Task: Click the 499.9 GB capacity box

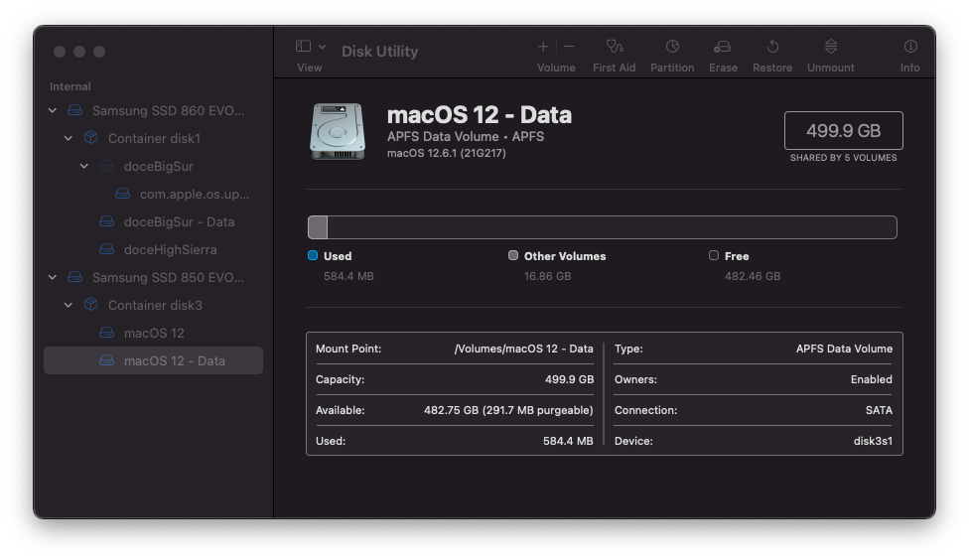Action: (x=844, y=130)
